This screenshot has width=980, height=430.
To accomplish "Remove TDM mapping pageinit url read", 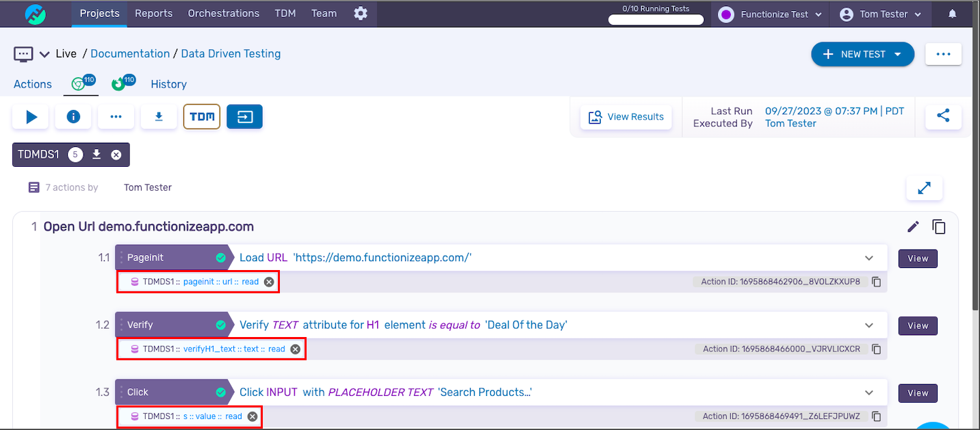I will point(269,282).
